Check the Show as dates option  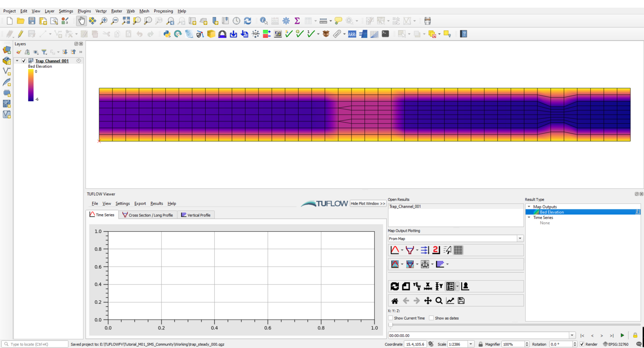coord(432,318)
